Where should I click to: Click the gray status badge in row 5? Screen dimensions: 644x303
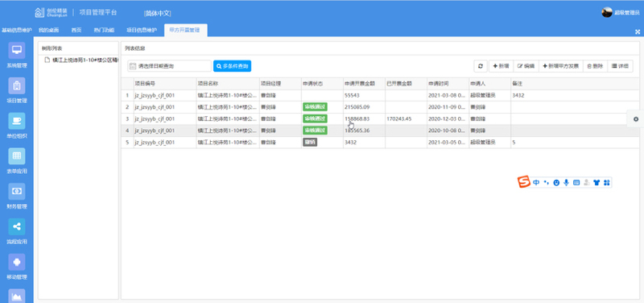click(310, 143)
